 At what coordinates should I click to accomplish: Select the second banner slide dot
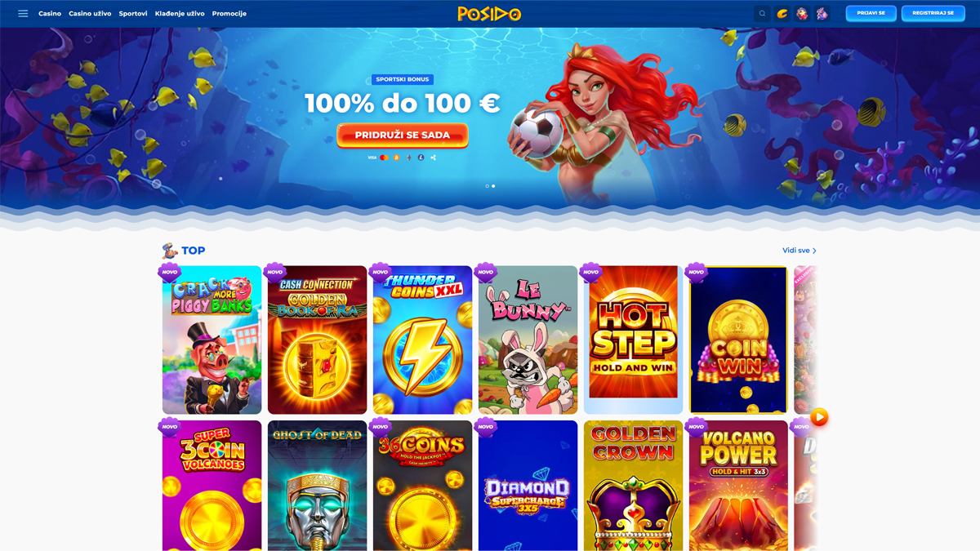(493, 186)
